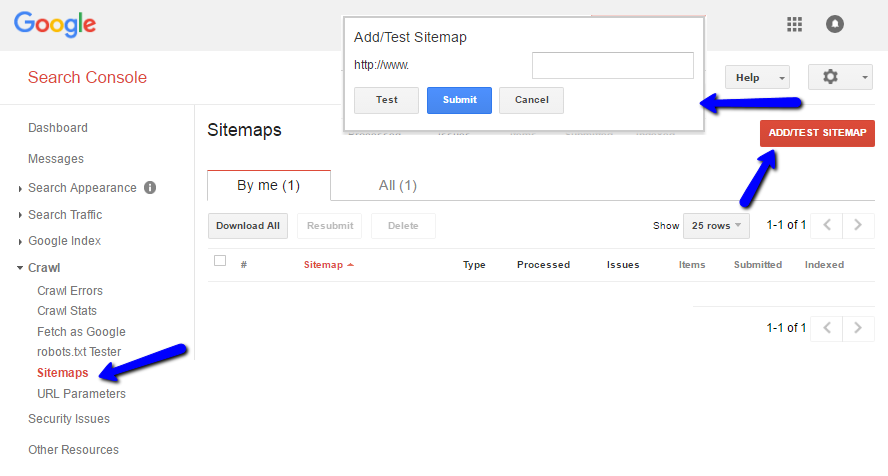
Task: Click the Test button in dialog
Action: pyautogui.click(x=386, y=100)
